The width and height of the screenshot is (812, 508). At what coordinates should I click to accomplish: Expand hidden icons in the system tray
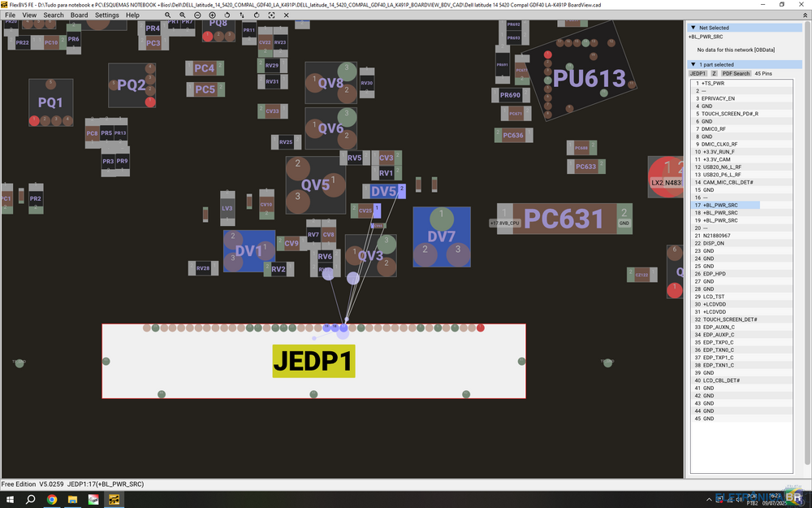710,500
